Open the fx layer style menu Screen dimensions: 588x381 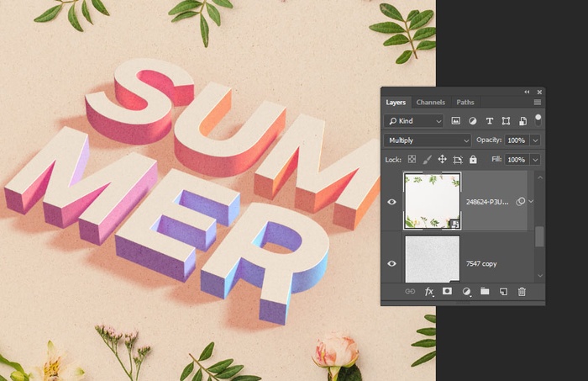429,291
